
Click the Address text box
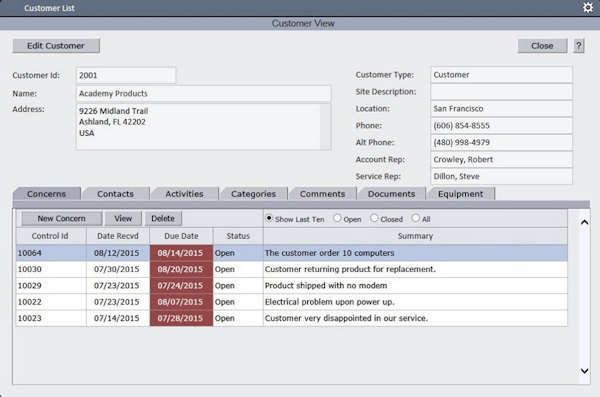pyautogui.click(x=204, y=127)
